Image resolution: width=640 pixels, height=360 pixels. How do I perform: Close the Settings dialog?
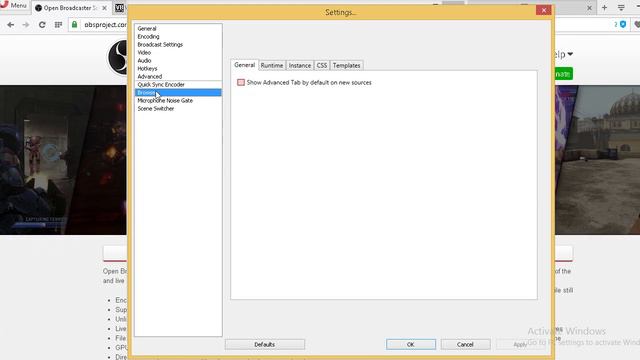point(544,10)
